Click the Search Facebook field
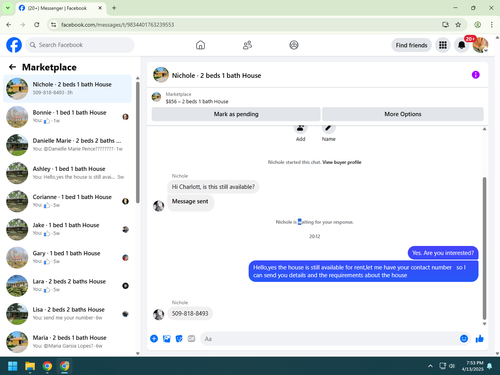 click(x=80, y=45)
